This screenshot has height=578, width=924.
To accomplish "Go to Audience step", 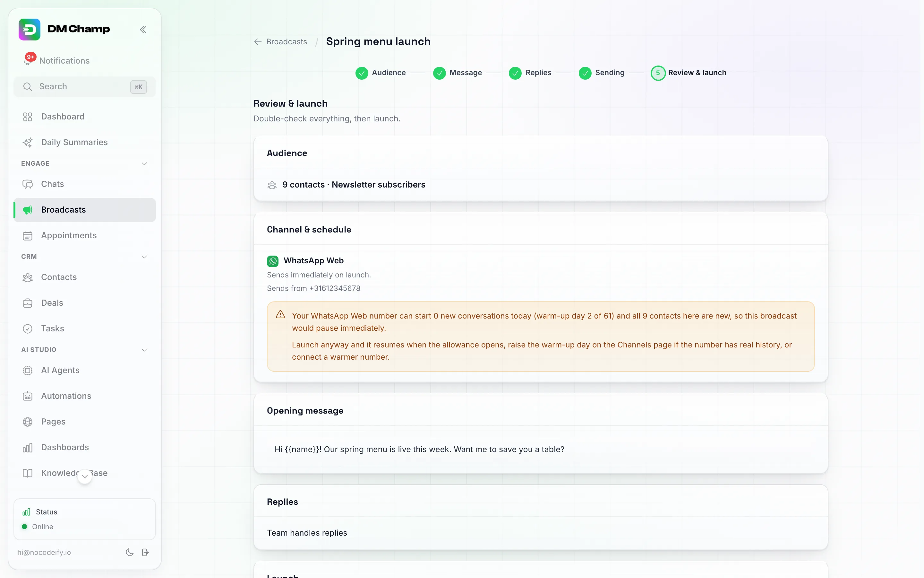I will pyautogui.click(x=381, y=73).
